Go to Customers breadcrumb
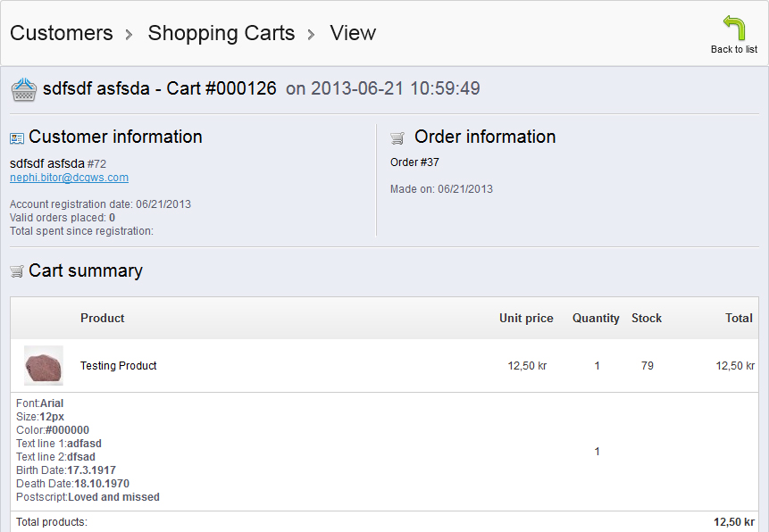 62,33
